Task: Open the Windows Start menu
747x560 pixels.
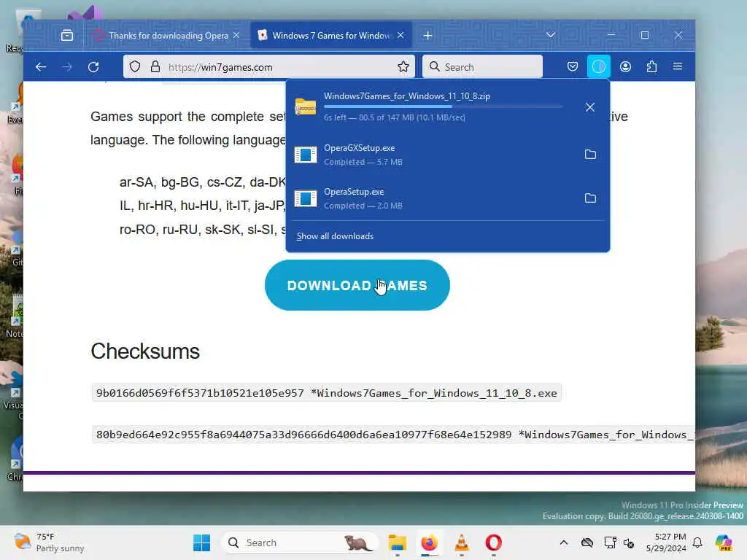Action: coord(201,542)
